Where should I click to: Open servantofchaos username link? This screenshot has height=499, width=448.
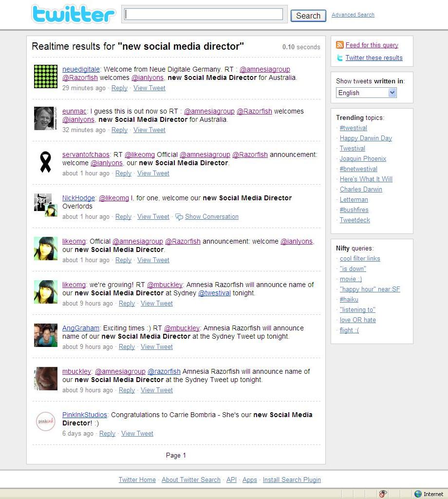(86, 154)
